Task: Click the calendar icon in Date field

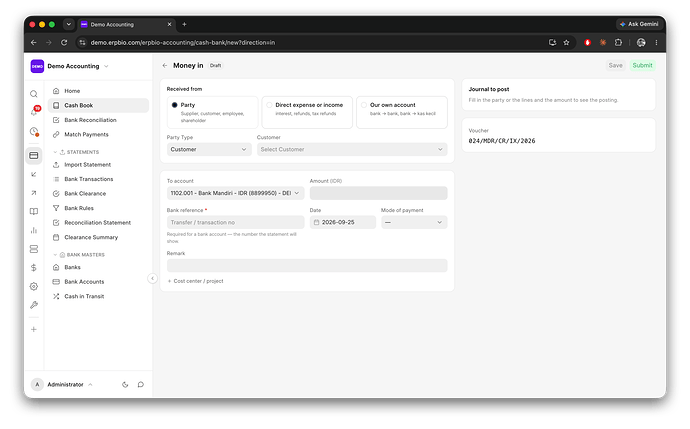Action: pyautogui.click(x=316, y=222)
